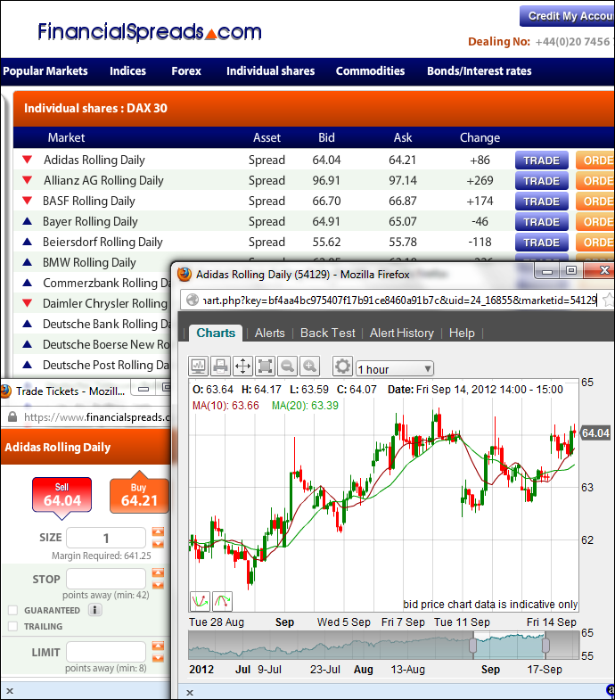Click the padlock icon in Trade Tickets
This screenshot has height=700, width=615.
pos(12,417)
